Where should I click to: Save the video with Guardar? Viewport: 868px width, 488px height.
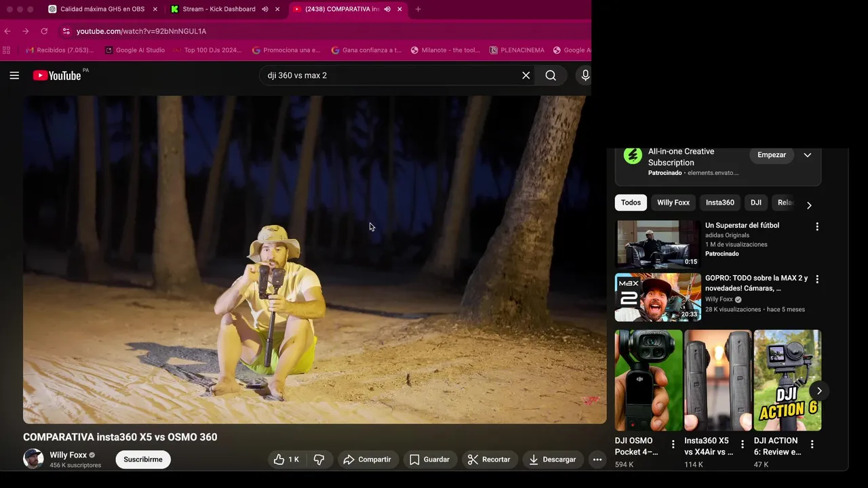click(x=430, y=460)
